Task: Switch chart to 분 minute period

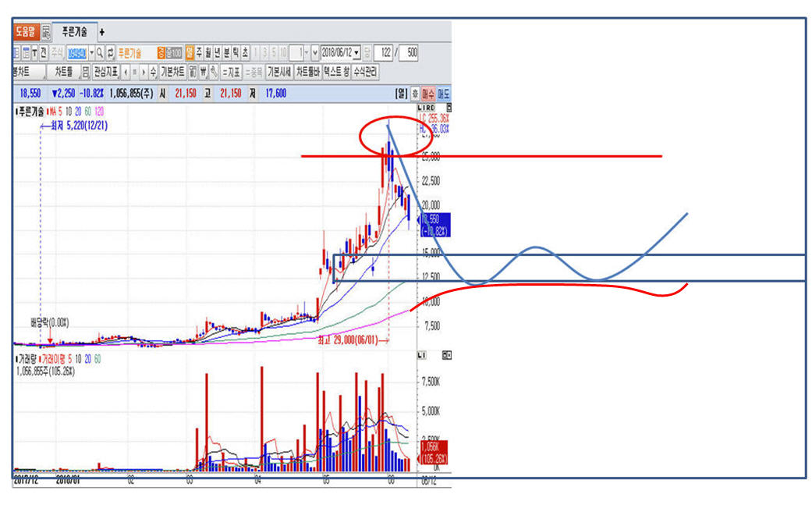Action: click(226, 53)
